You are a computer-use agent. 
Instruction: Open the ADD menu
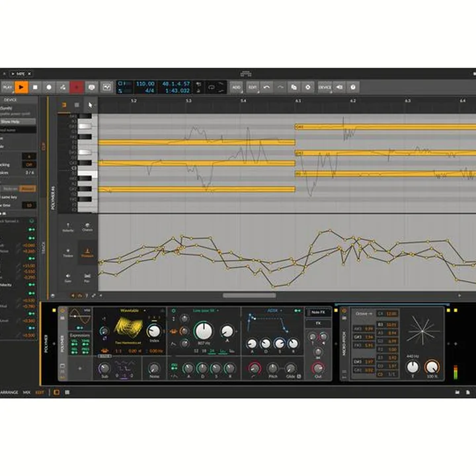pos(236,87)
